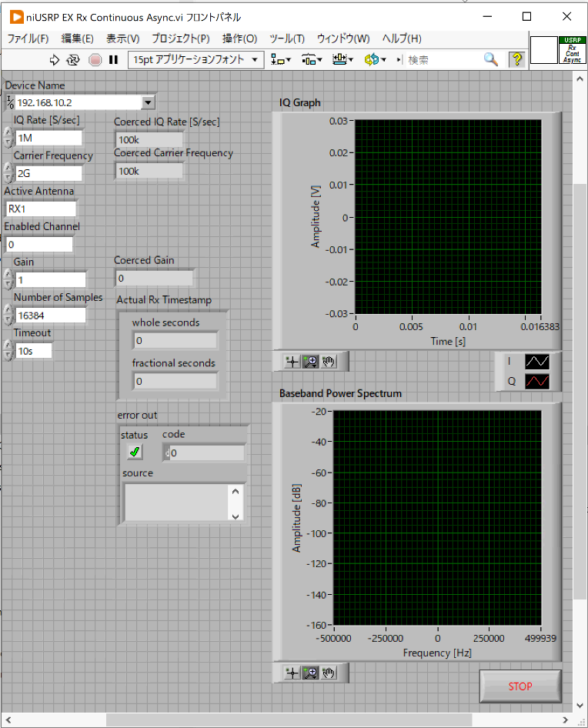Screen dimensions: 588x728
Task: Click the Carrier Frequency field showing 2G
Action: [x=48, y=173]
